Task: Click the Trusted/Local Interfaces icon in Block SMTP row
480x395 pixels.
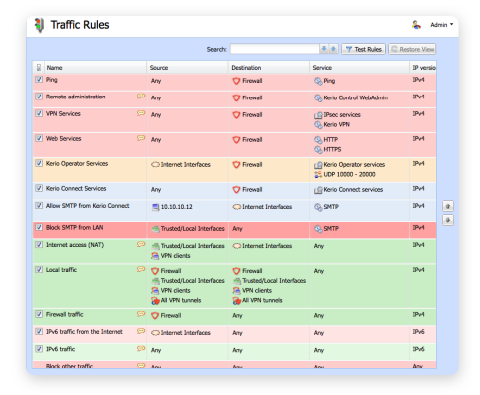Action: (x=155, y=229)
